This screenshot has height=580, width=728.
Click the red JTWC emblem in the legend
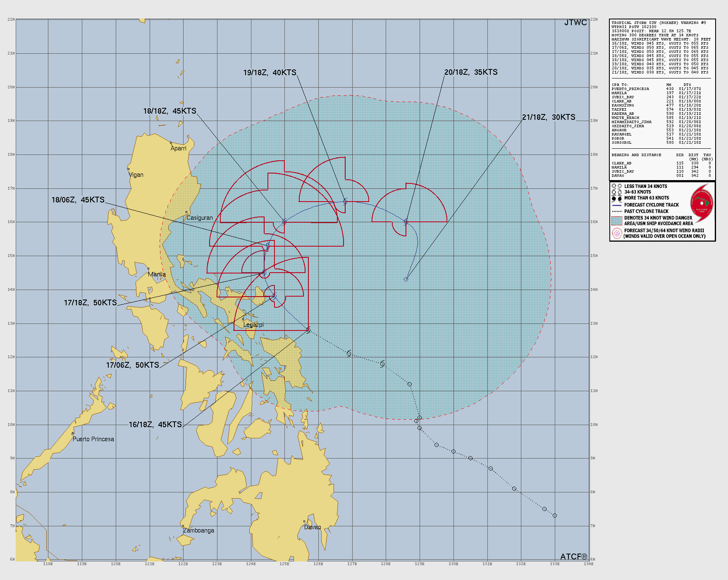[x=702, y=203]
